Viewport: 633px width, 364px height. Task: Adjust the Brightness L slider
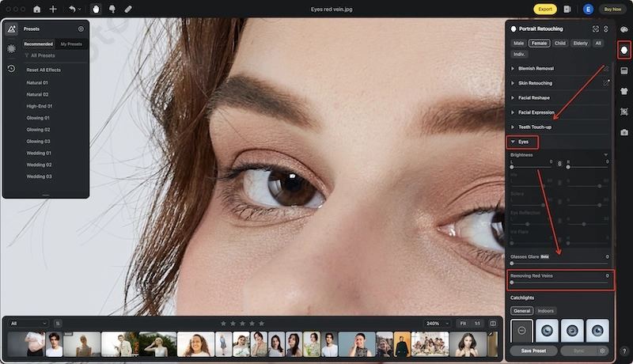(x=531, y=167)
